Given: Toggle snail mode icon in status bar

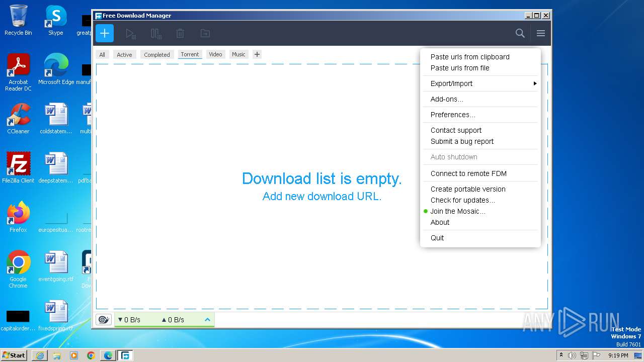Looking at the screenshot, I should click(x=104, y=319).
